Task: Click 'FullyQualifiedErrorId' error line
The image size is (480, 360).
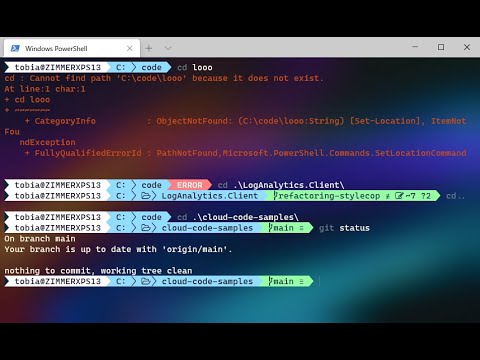Action: point(245,153)
